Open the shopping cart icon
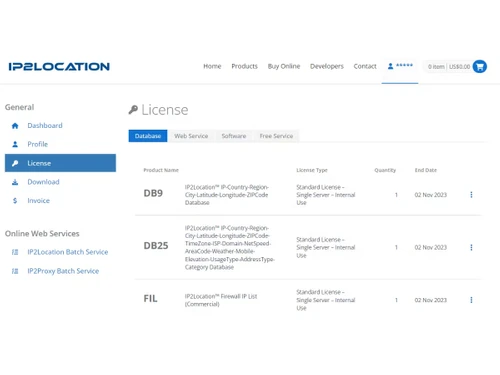This screenshot has width=500, height=375. pos(480,66)
